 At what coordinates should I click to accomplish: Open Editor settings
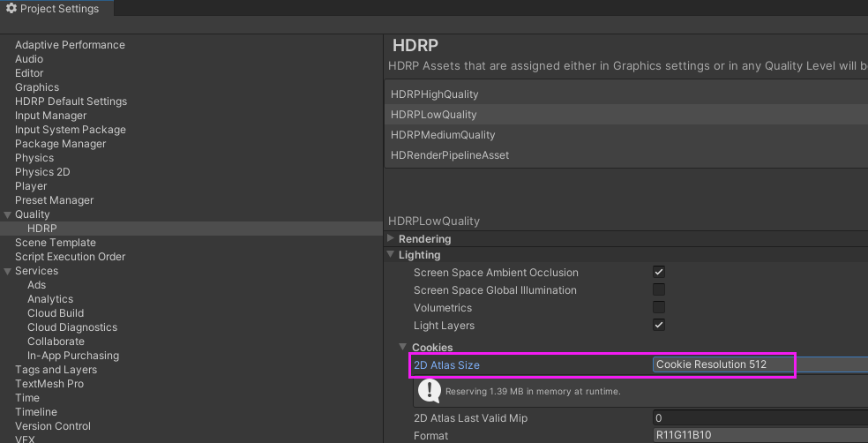[x=29, y=73]
